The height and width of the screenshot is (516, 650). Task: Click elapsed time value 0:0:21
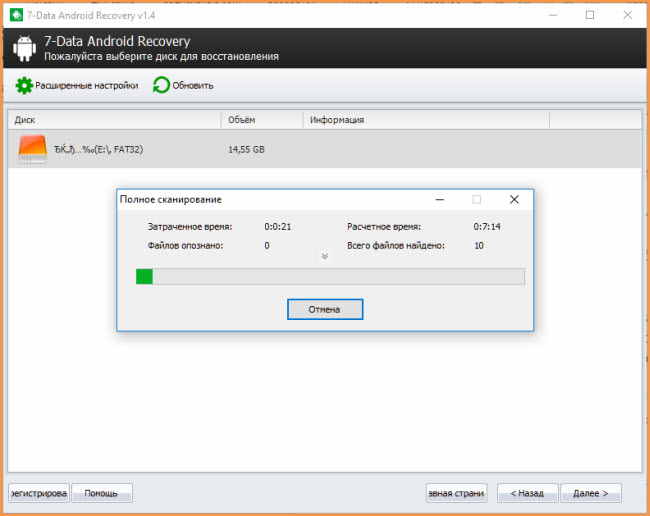[278, 227]
